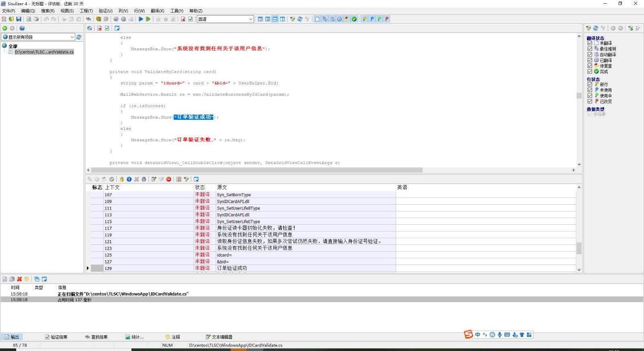This screenshot has width=644, height=351.
Task: Click the pencil note edit icon in sheet toolbar
Action: coord(154,179)
